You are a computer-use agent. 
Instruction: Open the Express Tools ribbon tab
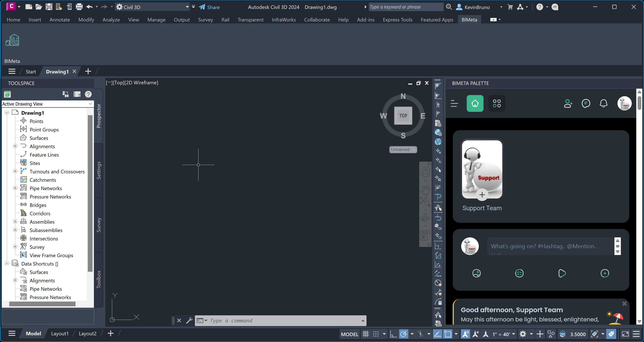tap(398, 19)
